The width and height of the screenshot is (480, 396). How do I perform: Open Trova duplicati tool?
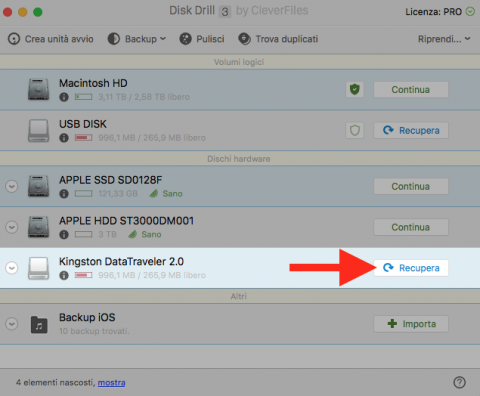(x=278, y=39)
